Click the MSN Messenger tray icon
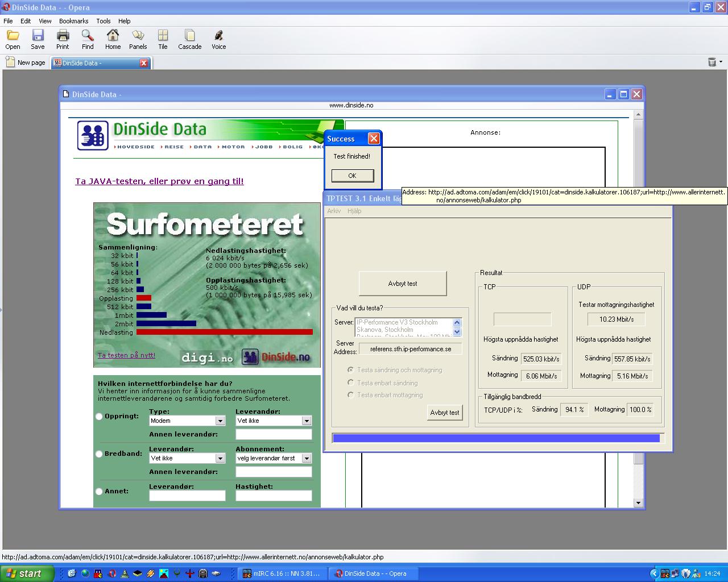The width and height of the screenshot is (728, 582). (697, 573)
